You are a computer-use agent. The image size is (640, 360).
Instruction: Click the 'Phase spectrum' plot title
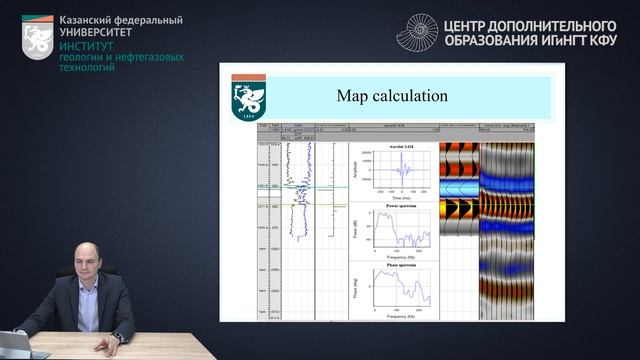pos(401,265)
